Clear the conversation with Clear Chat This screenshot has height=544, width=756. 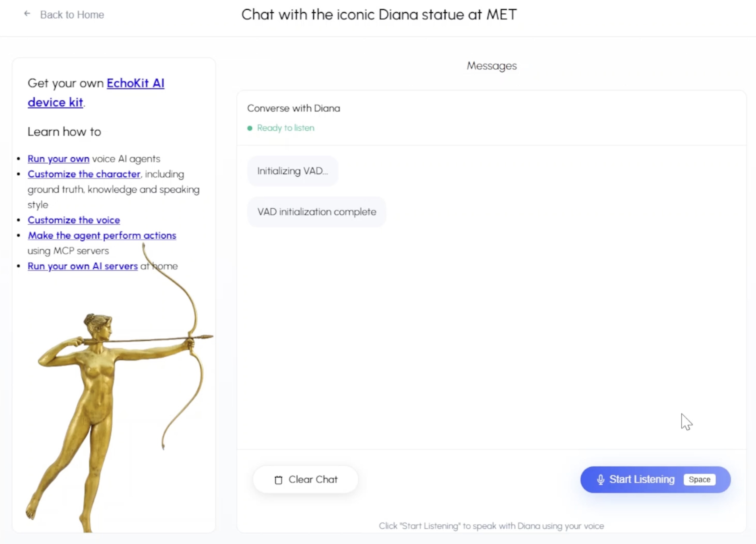(305, 479)
